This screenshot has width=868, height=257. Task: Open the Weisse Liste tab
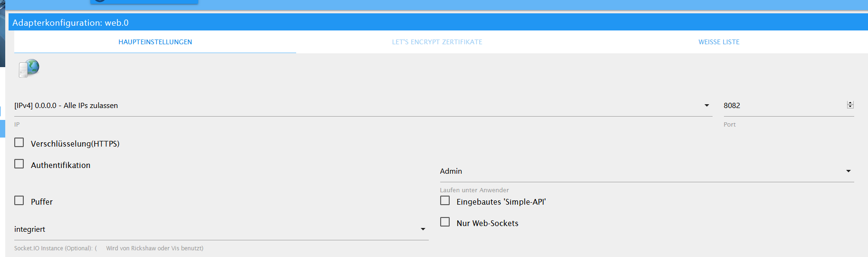pyautogui.click(x=719, y=42)
